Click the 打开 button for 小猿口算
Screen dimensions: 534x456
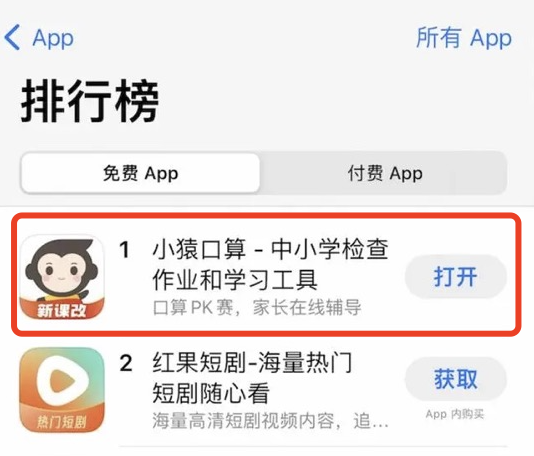click(455, 277)
